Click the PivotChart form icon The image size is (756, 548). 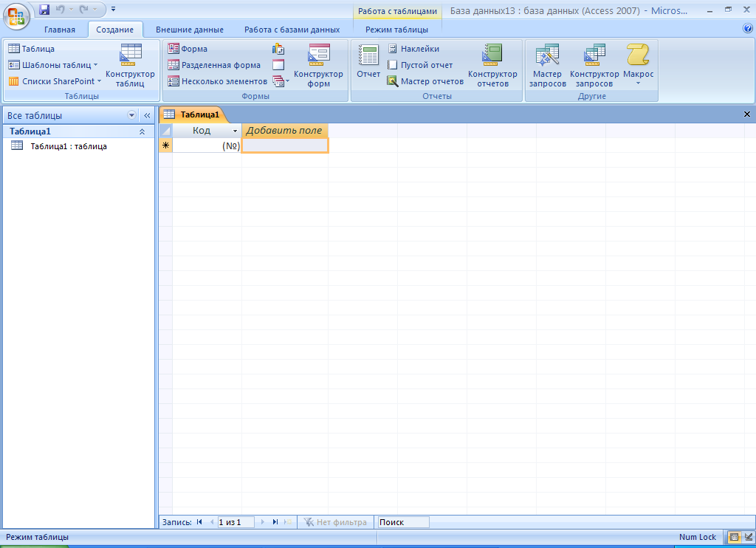click(278, 49)
